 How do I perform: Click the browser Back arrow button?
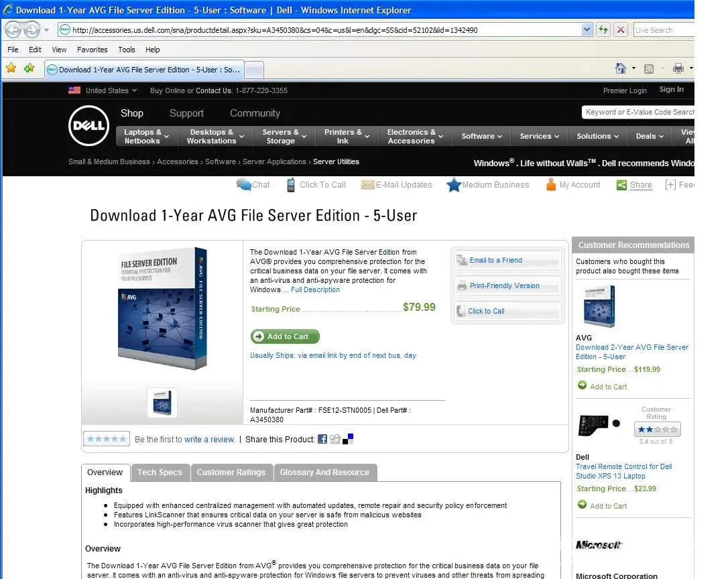pyautogui.click(x=13, y=30)
